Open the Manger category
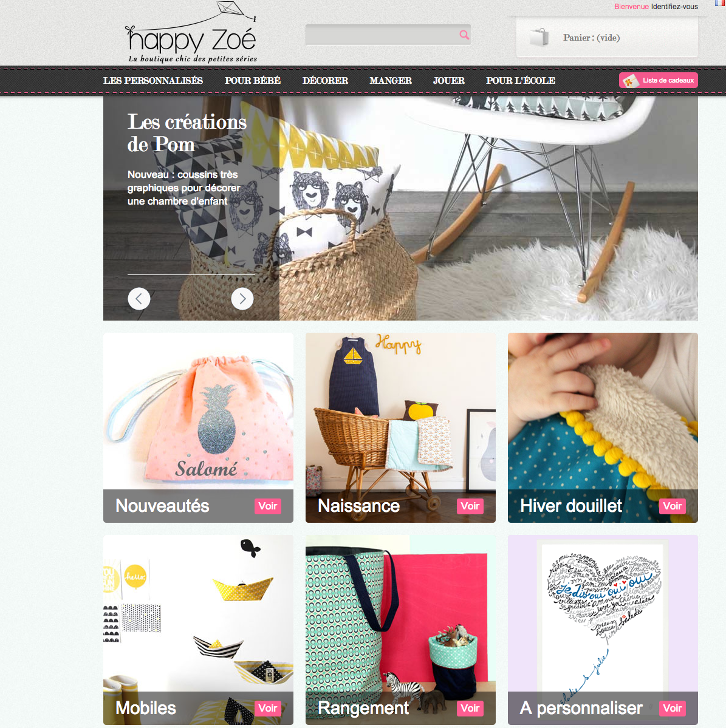The height and width of the screenshot is (728, 726). click(x=391, y=81)
